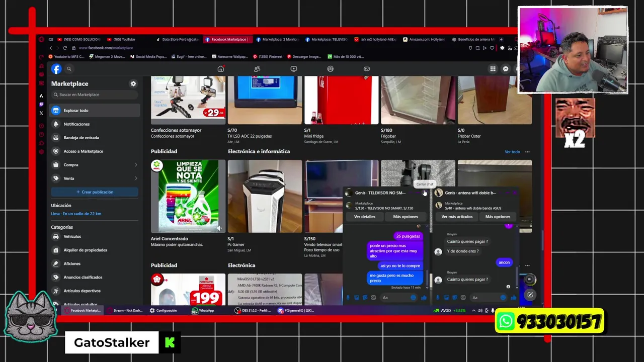Image resolution: width=644 pixels, height=362 pixels.
Task: Click the Ver todo link
Action: 512,152
